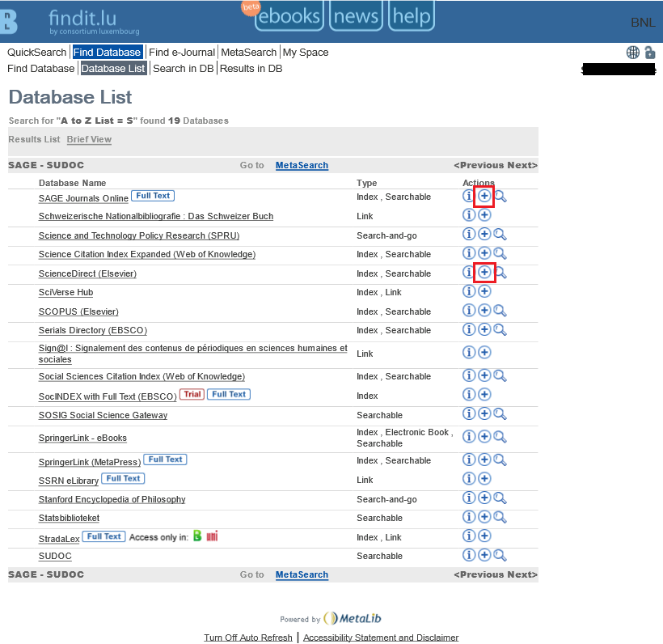Add SSRN eLibrary with plus icon
Viewport: 663px width, 644px height.
[x=484, y=479]
